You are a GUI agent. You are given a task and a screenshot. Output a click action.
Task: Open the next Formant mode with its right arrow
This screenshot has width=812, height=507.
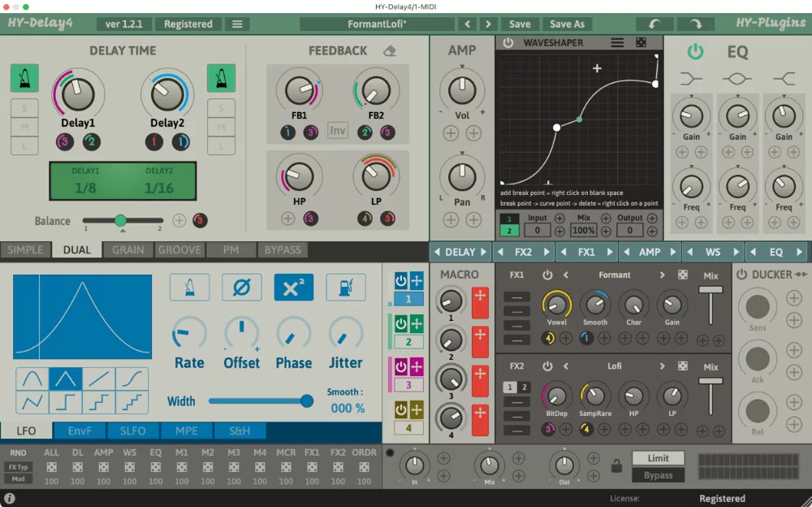664,275
